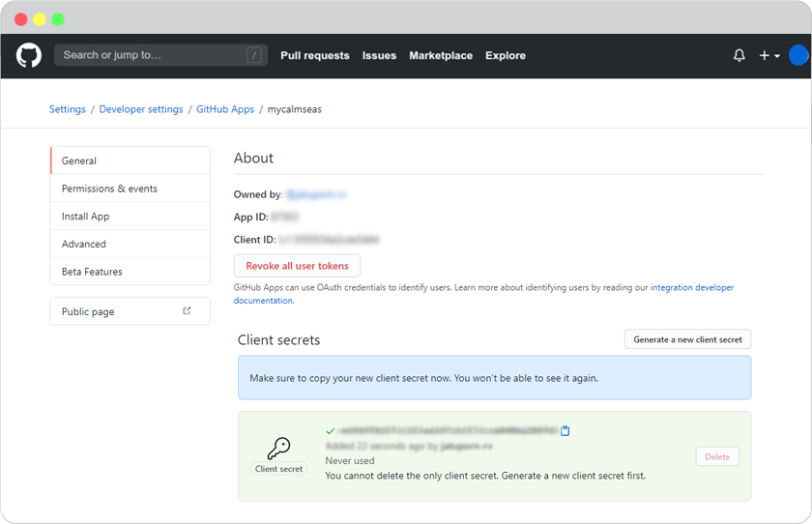Go to Pull requests
812x524 pixels.
coord(315,55)
